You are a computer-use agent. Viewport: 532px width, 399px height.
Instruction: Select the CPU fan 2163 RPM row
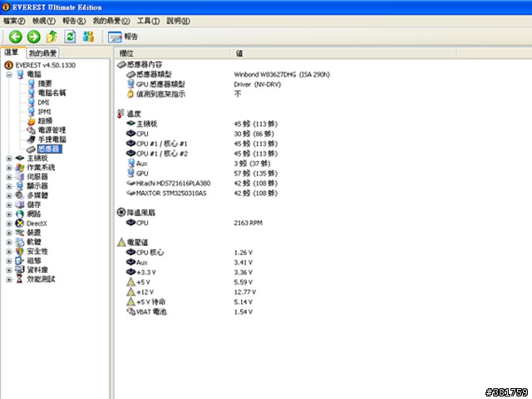194,223
